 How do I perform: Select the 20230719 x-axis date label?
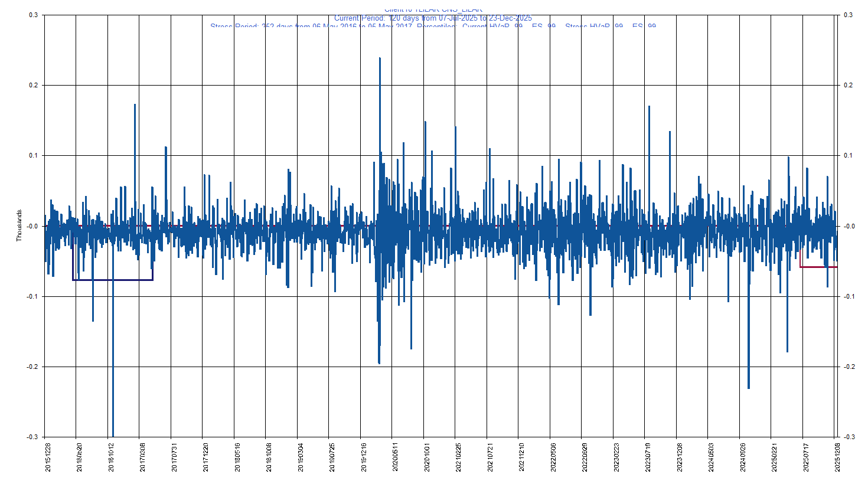[x=648, y=457]
